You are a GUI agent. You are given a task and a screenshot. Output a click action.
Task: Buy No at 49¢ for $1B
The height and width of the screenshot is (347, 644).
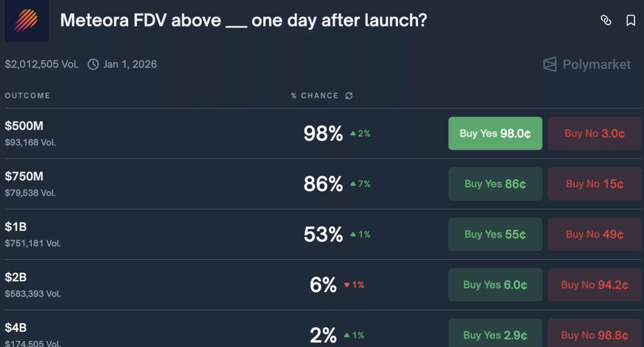coord(594,234)
